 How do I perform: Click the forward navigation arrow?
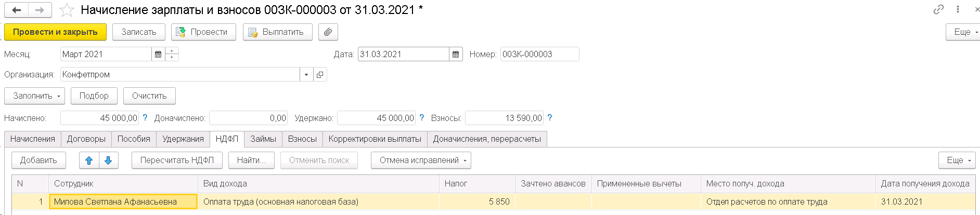(40, 10)
